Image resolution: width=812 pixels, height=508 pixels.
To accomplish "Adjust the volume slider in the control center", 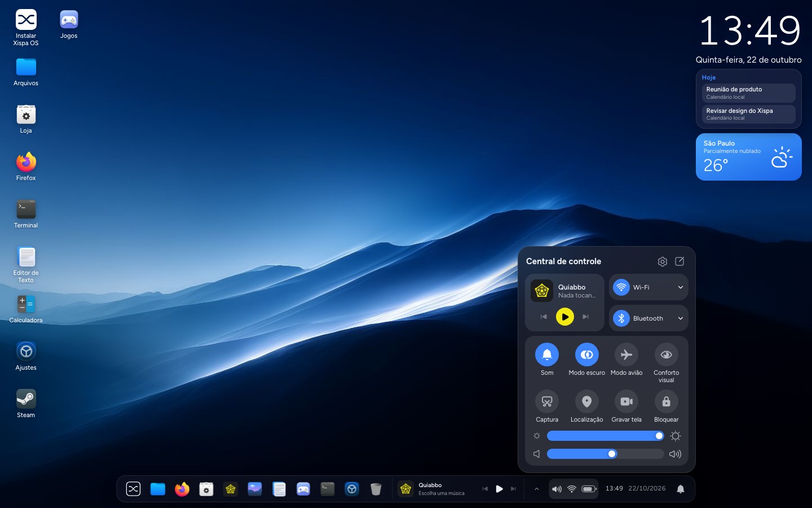I will (605, 454).
